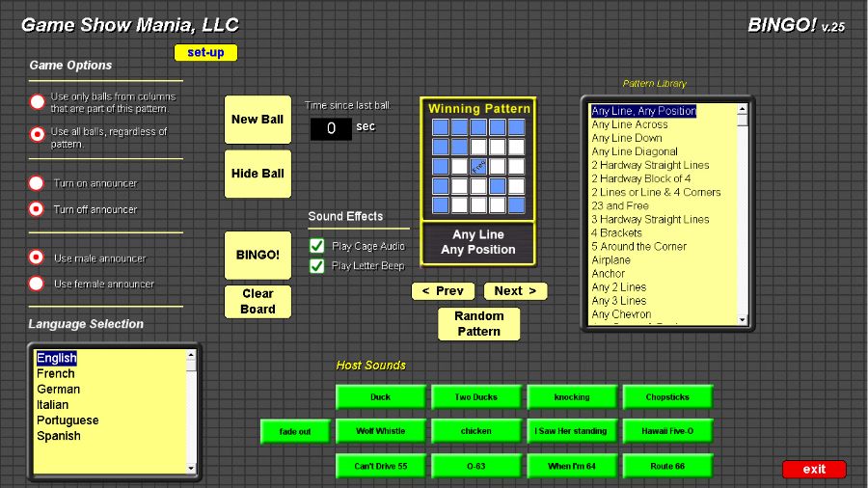
Task: Open the set-up button
Action: tap(205, 53)
